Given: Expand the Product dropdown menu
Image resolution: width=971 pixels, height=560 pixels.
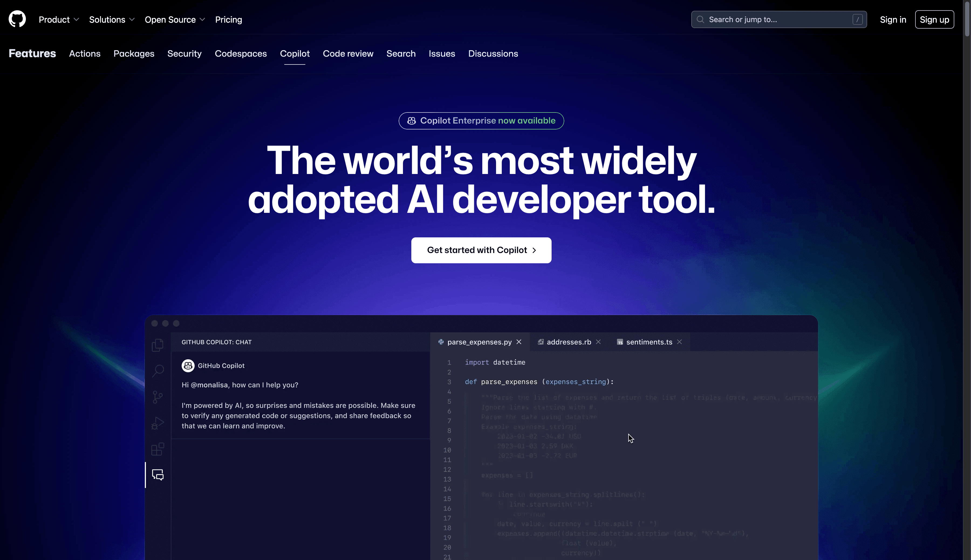Looking at the screenshot, I should [x=59, y=20].
